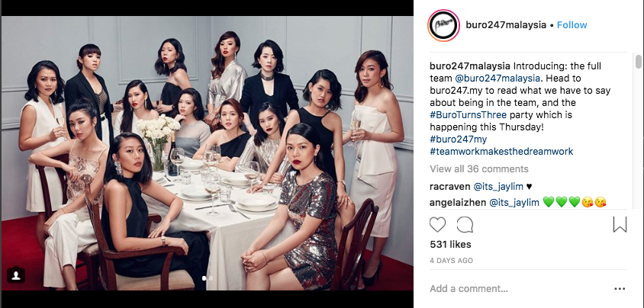Screen dimensions: 644x308
Task: Expand View all 36 comments
Action: click(x=479, y=169)
